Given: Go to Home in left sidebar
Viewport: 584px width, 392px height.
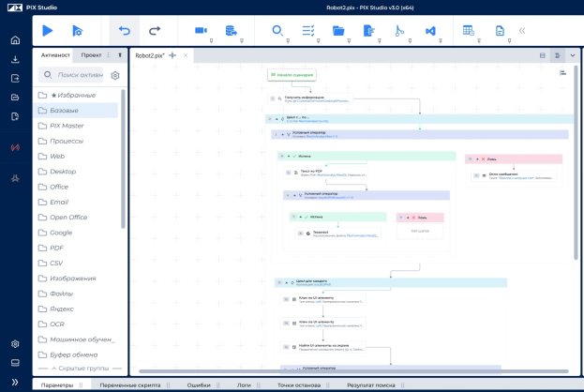Looking at the screenshot, I should point(15,40).
